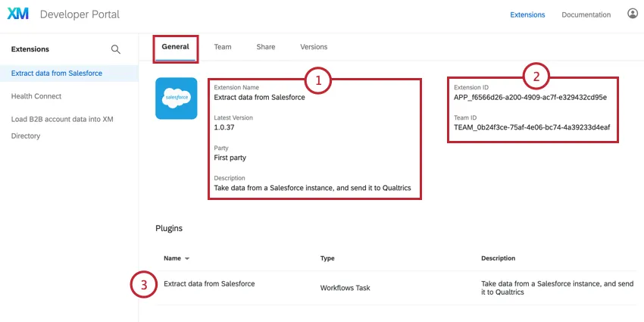Open the Team tab
644x322 pixels.
[x=222, y=47]
